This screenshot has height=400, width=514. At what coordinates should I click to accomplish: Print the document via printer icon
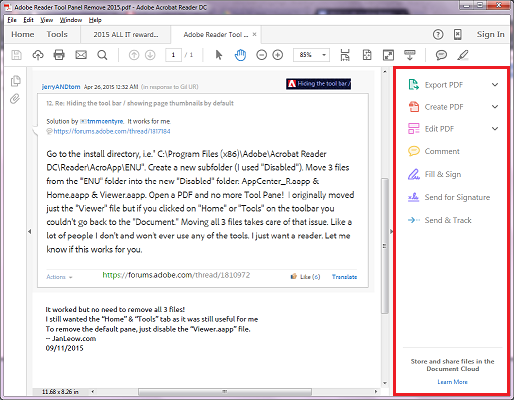tap(59, 55)
